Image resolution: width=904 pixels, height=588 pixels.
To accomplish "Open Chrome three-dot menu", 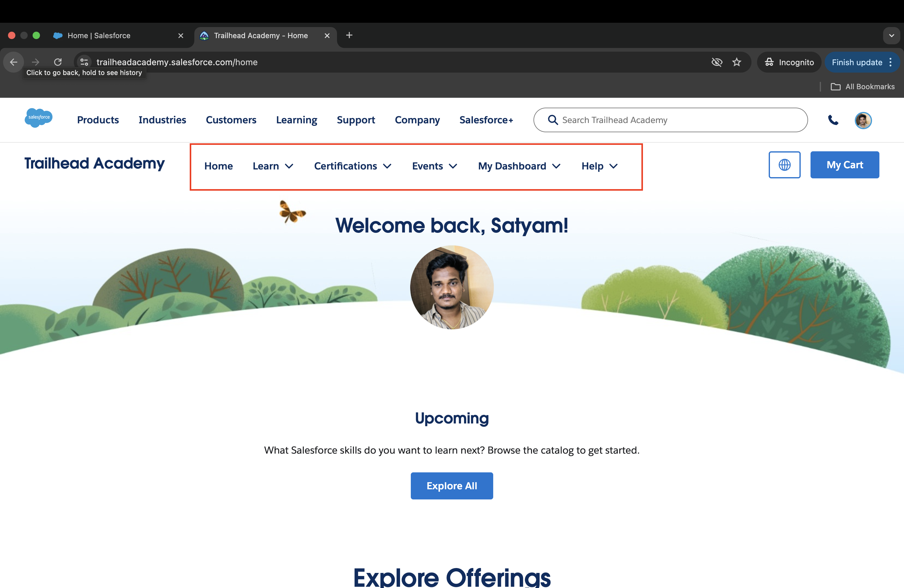I will [891, 62].
